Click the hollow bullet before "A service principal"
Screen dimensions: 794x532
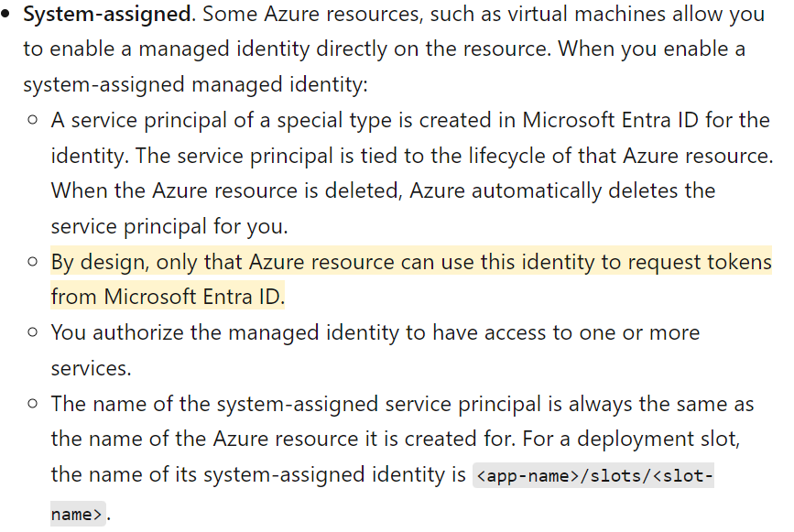tap(33, 119)
